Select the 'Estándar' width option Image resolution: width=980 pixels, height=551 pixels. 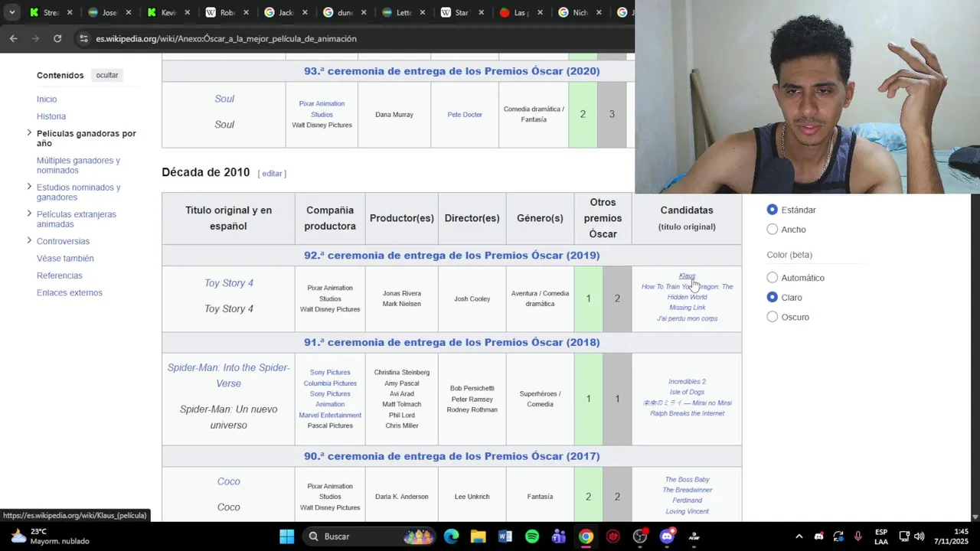click(x=772, y=210)
